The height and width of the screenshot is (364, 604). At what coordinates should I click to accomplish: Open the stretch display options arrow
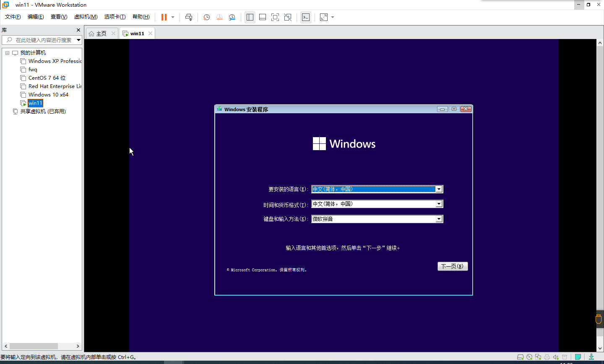point(333,17)
